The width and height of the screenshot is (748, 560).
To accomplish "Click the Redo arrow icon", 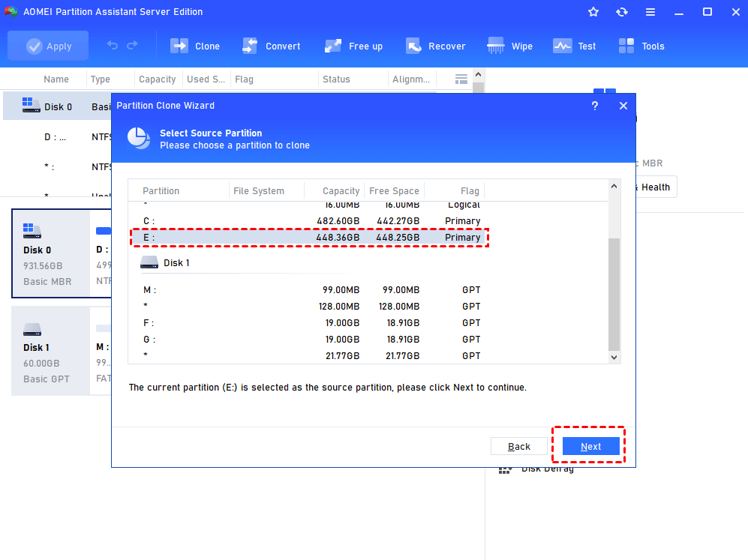I will pos(132,45).
